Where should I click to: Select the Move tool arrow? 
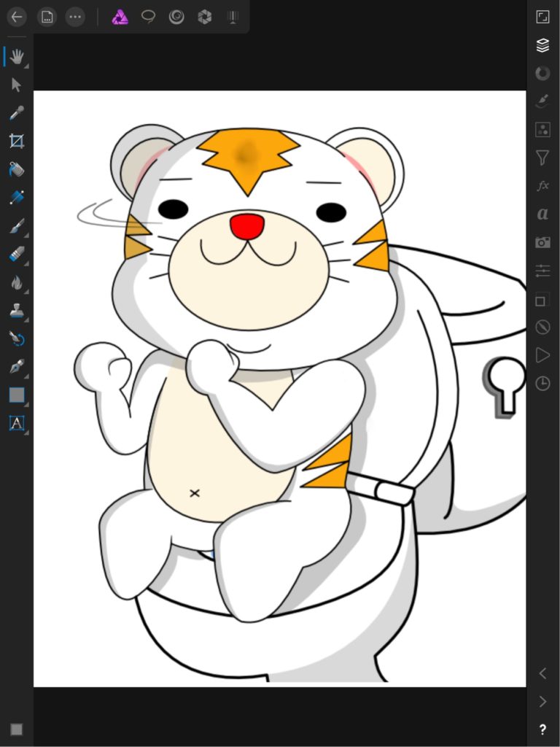[x=16, y=85]
